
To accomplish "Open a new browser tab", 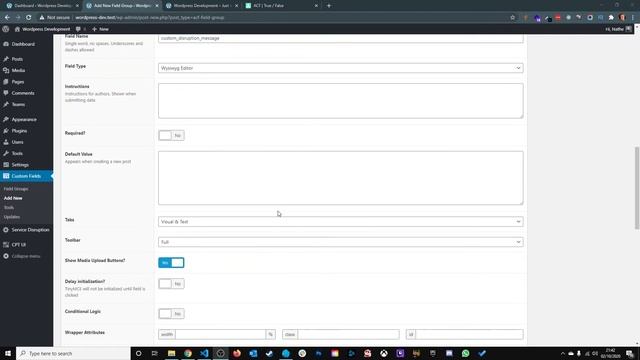I will [x=329, y=6].
